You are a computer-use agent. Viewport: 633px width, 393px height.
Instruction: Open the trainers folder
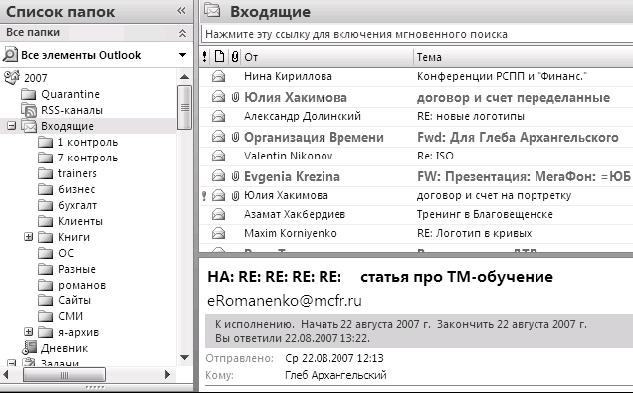(77, 173)
